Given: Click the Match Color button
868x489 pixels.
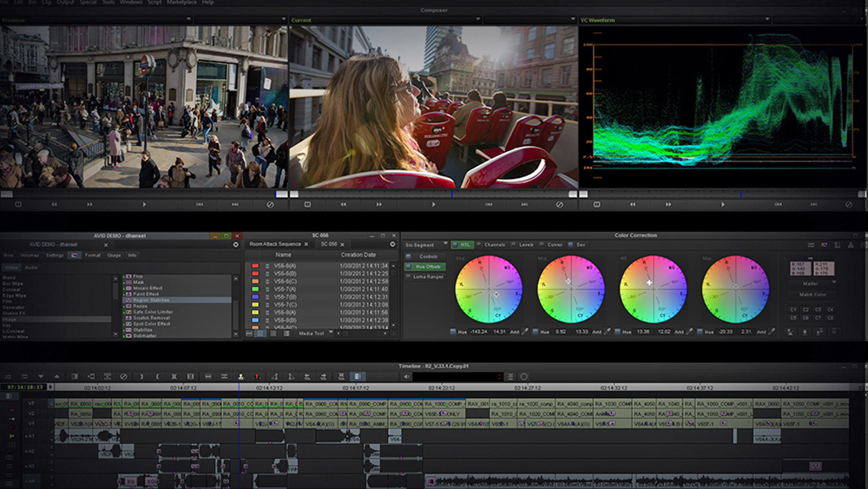Looking at the screenshot, I should 812,295.
